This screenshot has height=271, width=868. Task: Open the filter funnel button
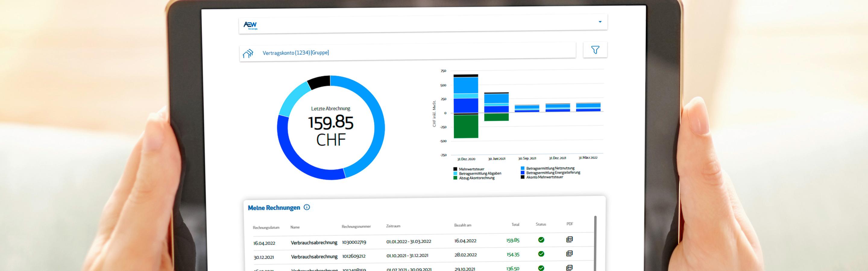coord(595,50)
